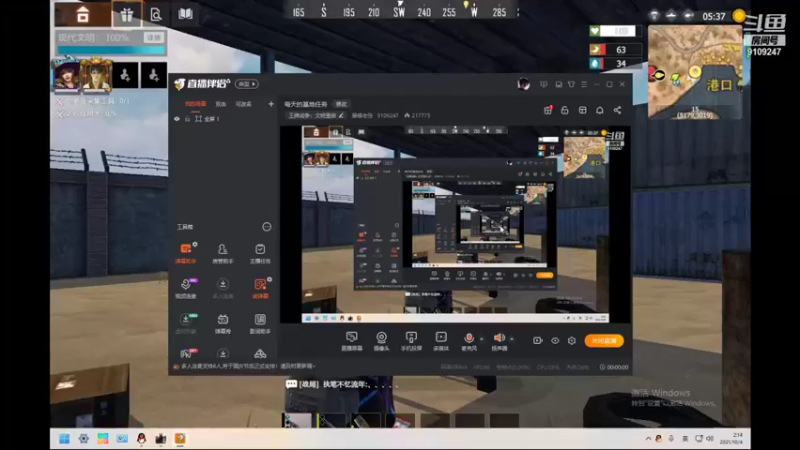Open the 读弹幕 tool
Viewport: 800px width, 450px height.
[x=260, y=288]
